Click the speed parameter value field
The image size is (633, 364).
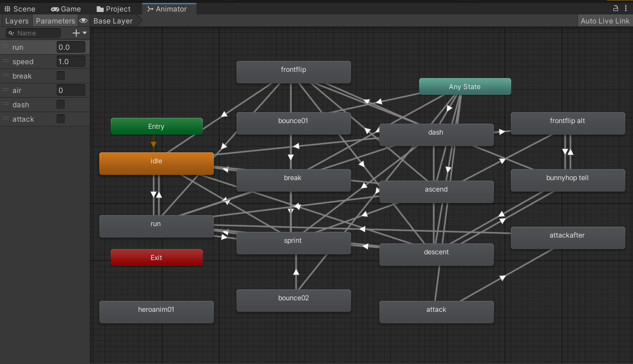point(71,61)
